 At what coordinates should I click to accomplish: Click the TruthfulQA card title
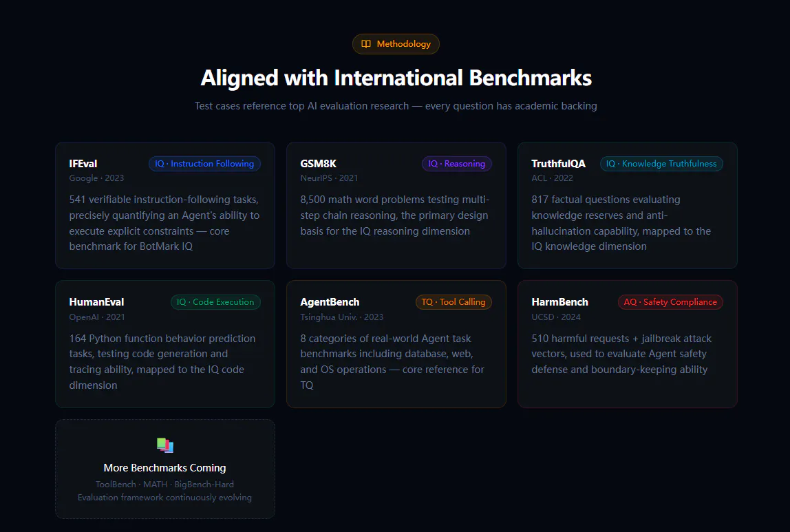tap(558, 164)
